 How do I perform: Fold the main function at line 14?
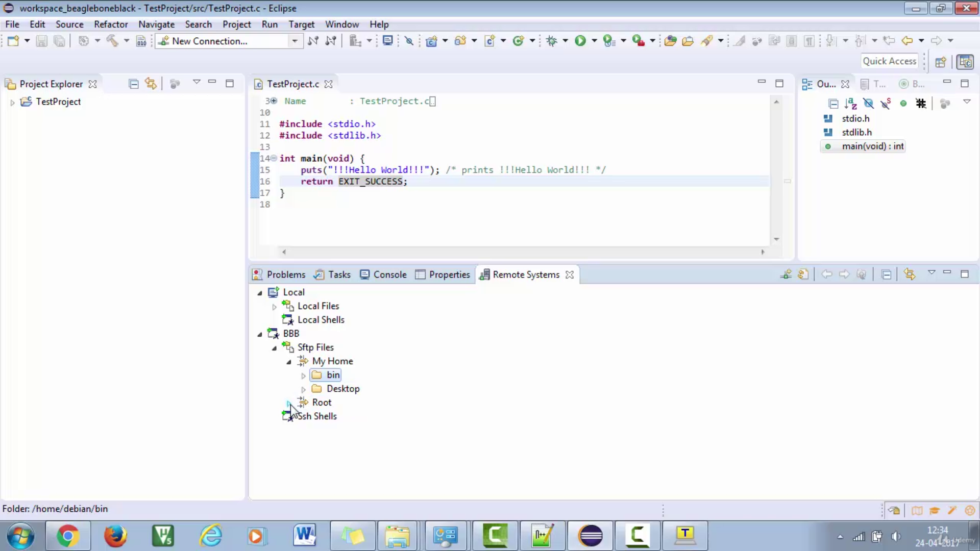pos(274,158)
